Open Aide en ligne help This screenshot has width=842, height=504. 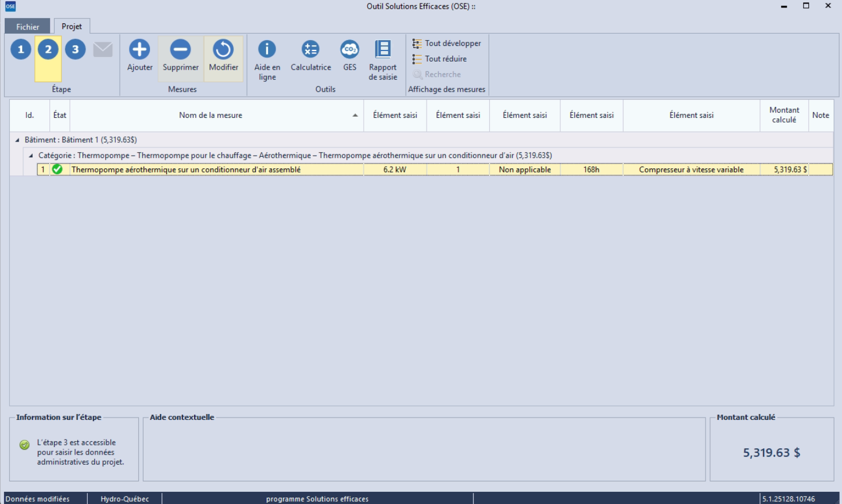(x=267, y=59)
